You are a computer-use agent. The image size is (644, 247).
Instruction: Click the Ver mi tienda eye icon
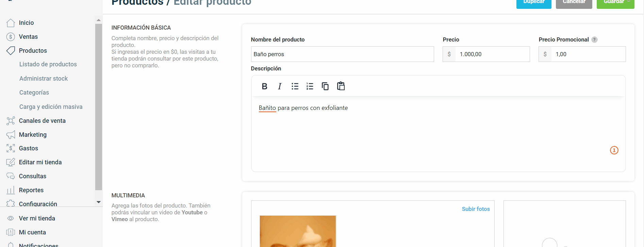pyautogui.click(x=11, y=218)
